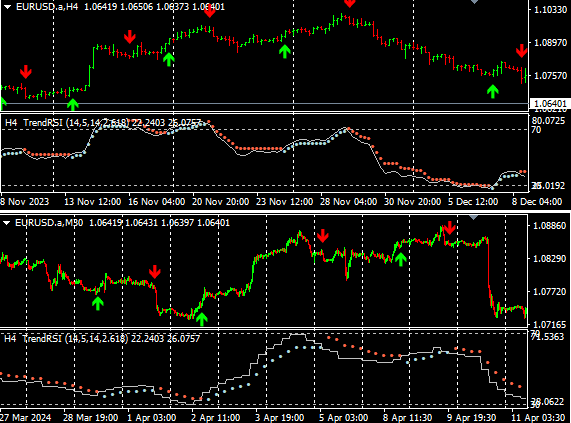Click time axis label 11 Apr 03:30
Screen dimensions: 571x423
[x=538, y=418]
